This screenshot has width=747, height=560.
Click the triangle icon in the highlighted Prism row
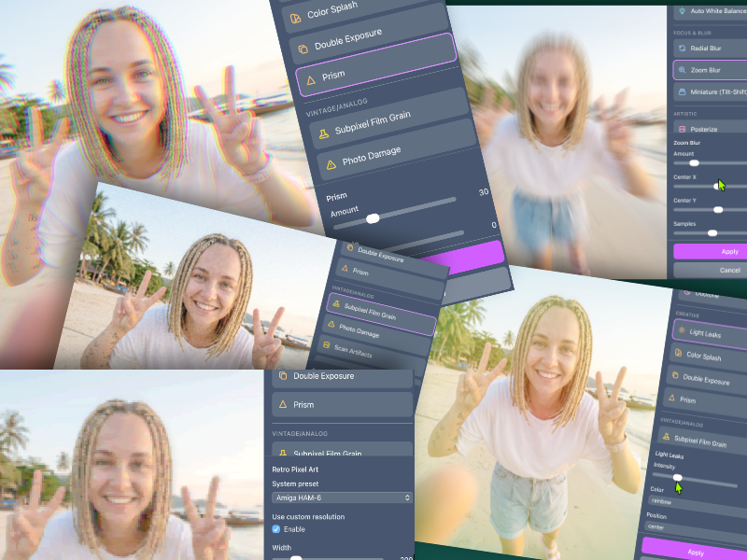311,80
